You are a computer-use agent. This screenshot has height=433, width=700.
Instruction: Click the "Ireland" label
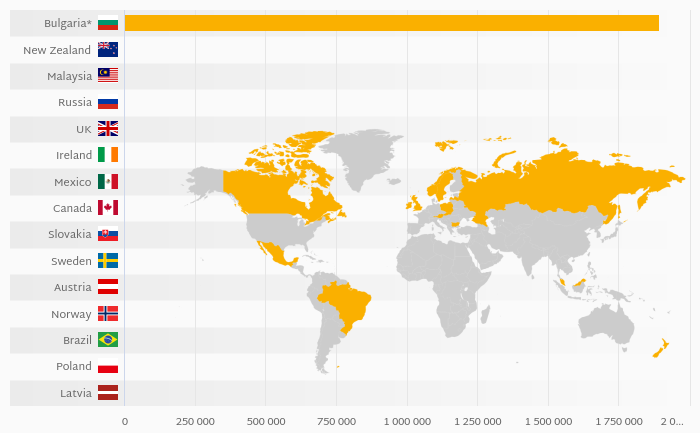(x=74, y=155)
